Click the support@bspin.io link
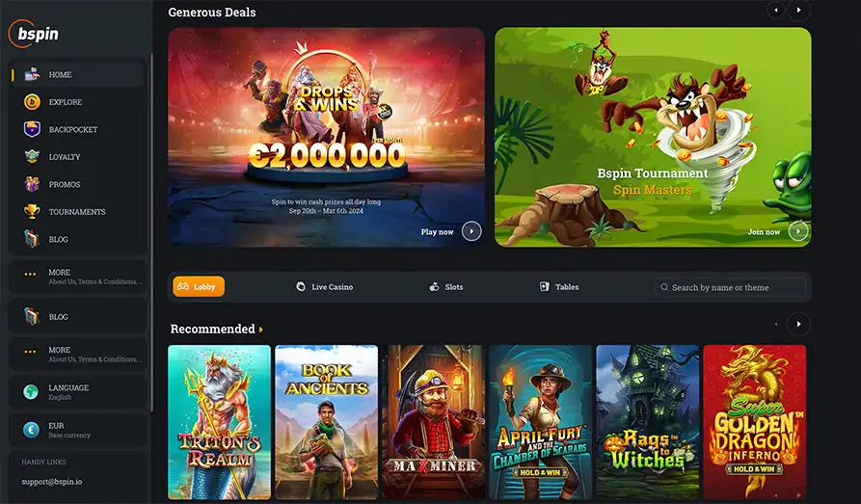This screenshot has height=504, width=861. click(x=52, y=482)
